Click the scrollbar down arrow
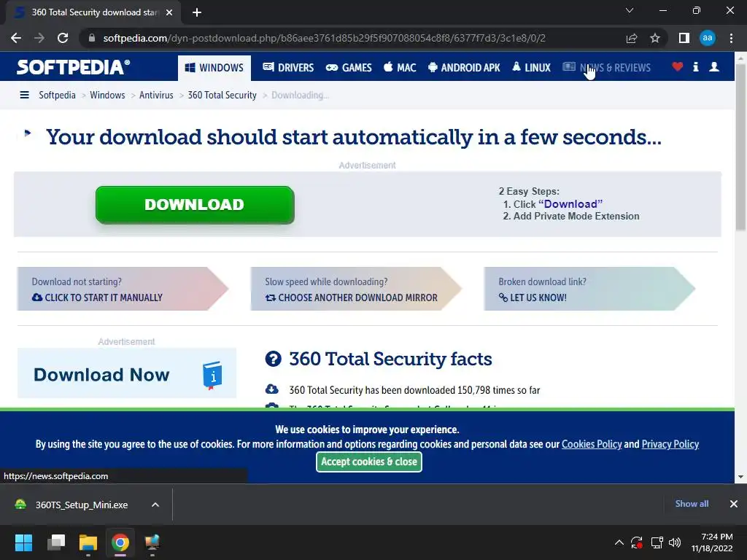The height and width of the screenshot is (560, 747). 740,477
